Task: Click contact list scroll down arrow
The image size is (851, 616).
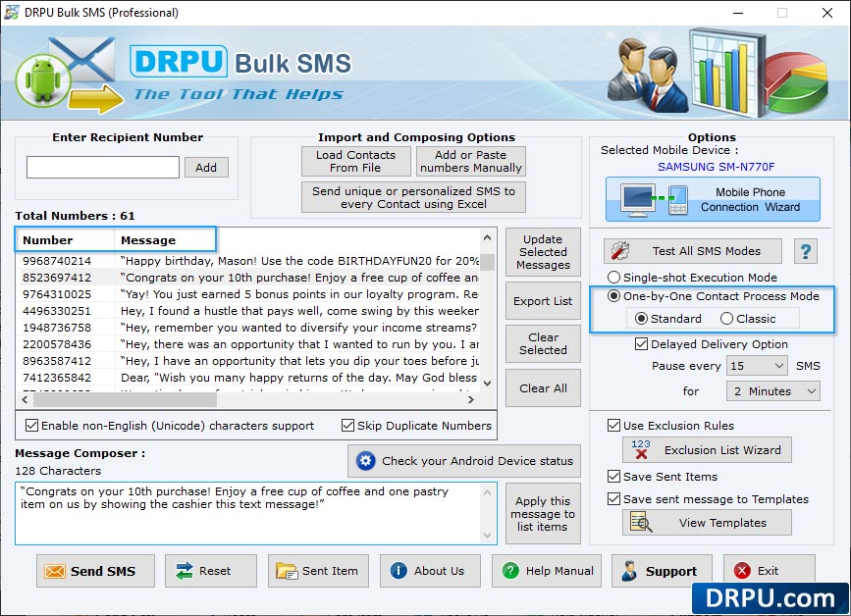Action: pyautogui.click(x=488, y=384)
